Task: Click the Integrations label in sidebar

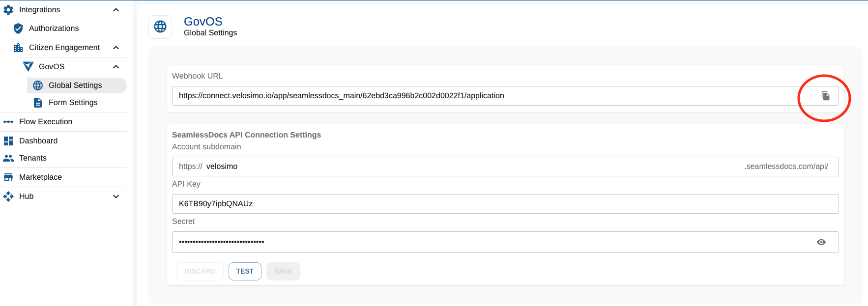Action: 39,10
